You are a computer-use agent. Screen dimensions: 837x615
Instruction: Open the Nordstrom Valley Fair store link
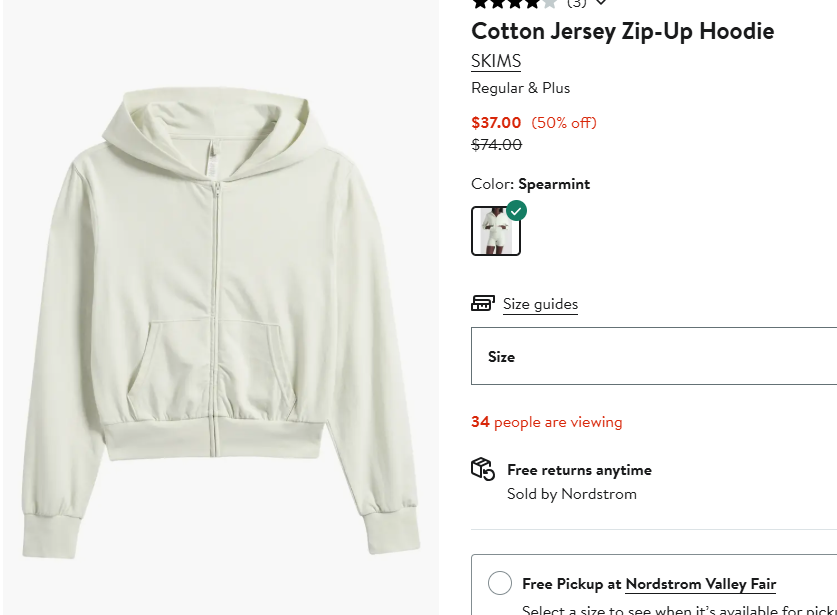(x=700, y=584)
